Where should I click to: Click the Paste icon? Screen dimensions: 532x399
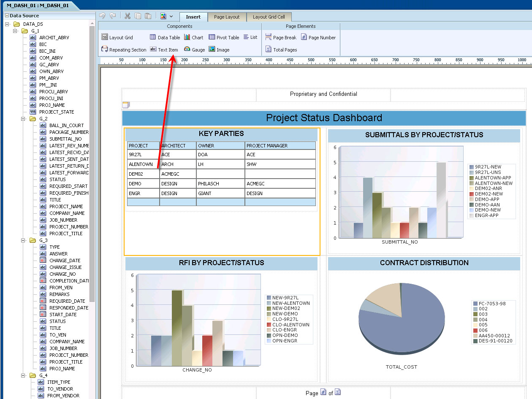tap(148, 16)
